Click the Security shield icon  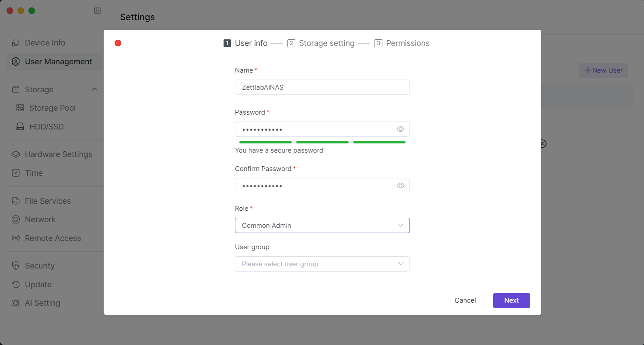point(16,266)
